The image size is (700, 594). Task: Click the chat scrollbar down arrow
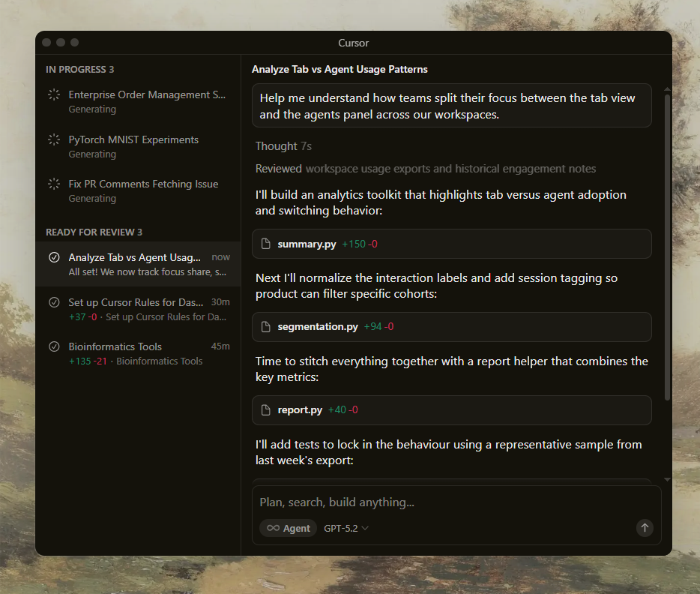coord(668,479)
